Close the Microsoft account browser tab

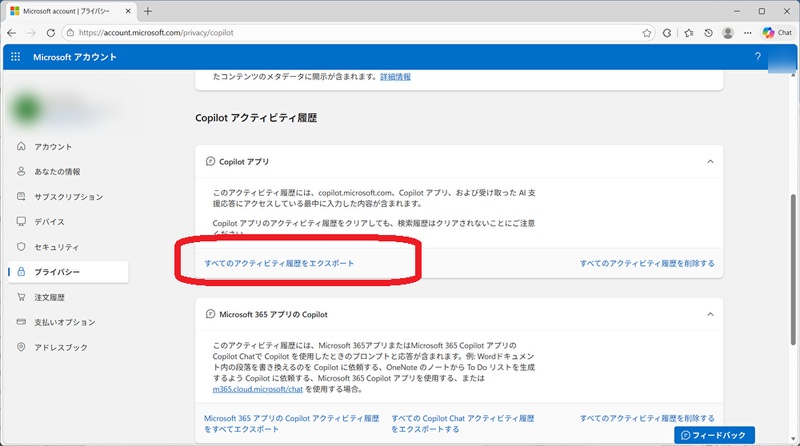[x=128, y=11]
